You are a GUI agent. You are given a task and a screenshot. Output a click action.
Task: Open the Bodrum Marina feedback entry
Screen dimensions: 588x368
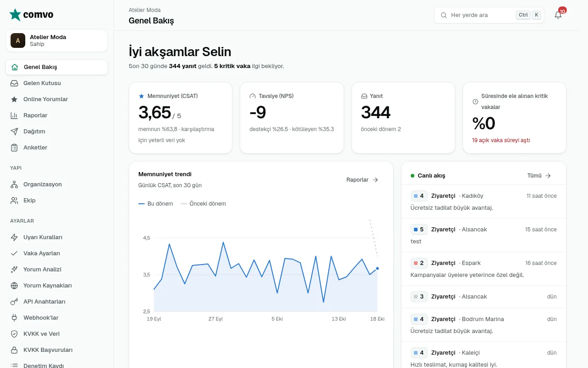(484, 325)
